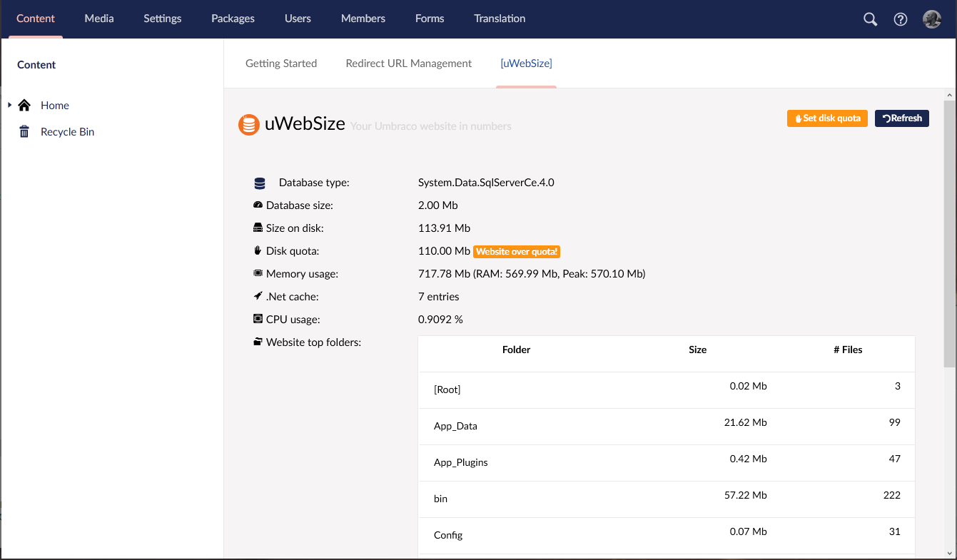
Task: Click the Content sidebar heading
Action: (x=36, y=65)
